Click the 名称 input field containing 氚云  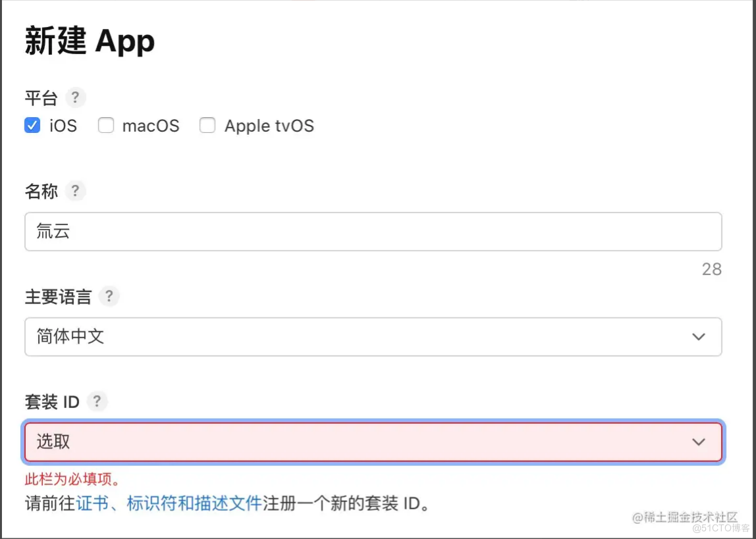pos(373,231)
